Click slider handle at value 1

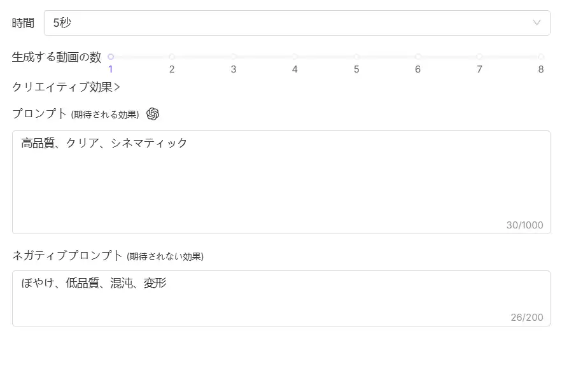[111, 57]
